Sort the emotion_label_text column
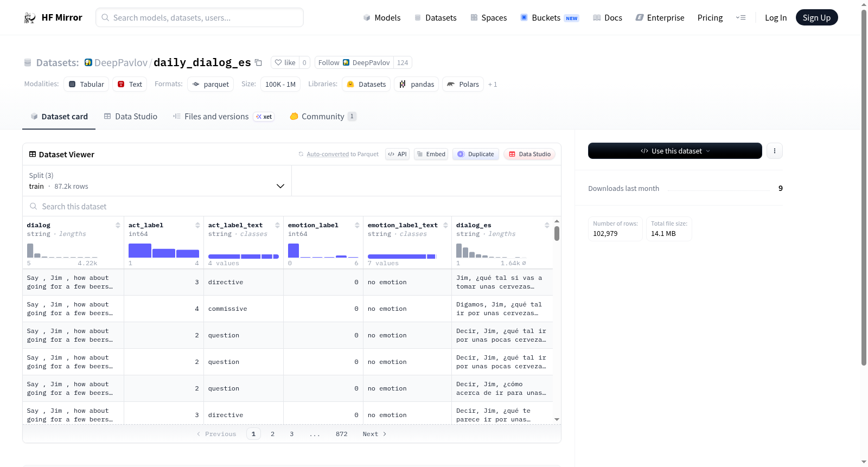 point(445,225)
